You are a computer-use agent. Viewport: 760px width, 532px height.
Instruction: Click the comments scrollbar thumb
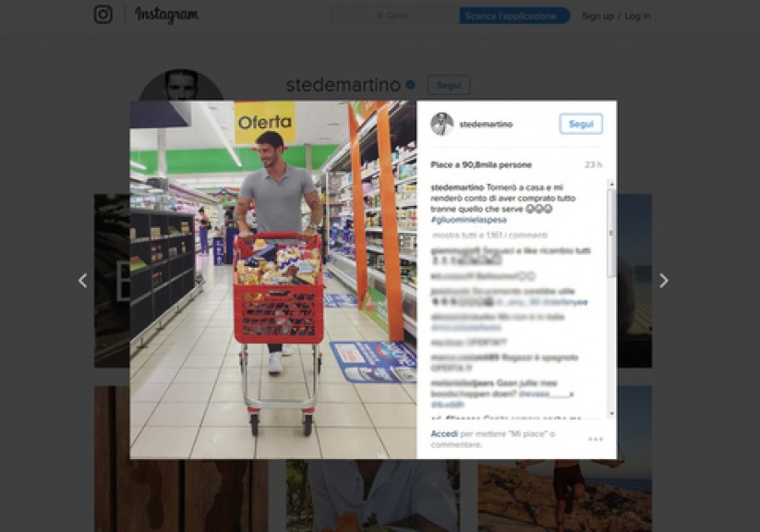611,233
